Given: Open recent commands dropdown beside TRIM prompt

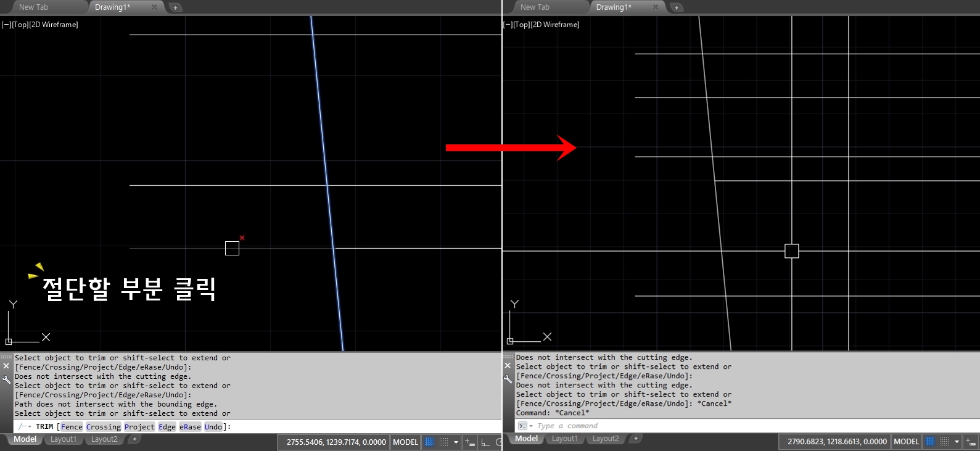Looking at the screenshot, I should pyautogui.click(x=29, y=426).
